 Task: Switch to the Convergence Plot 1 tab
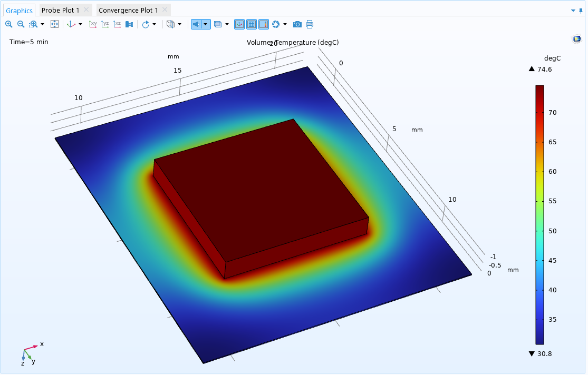pos(128,10)
